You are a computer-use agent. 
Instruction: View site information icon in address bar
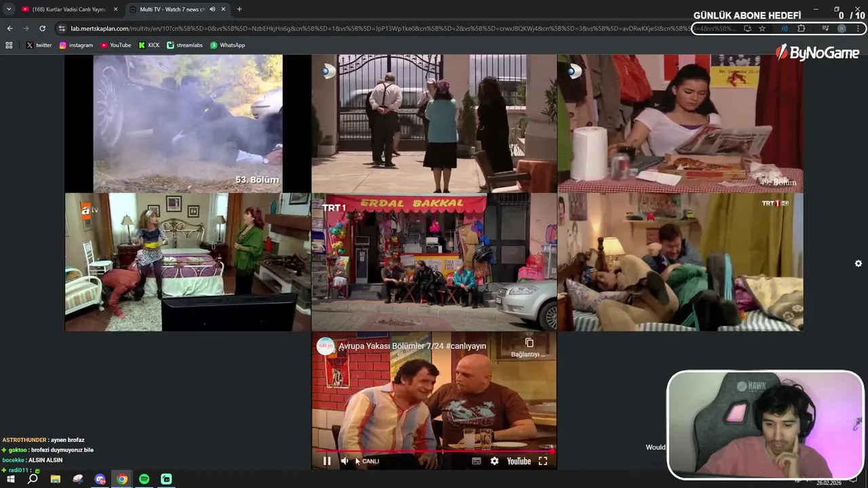tap(62, 28)
